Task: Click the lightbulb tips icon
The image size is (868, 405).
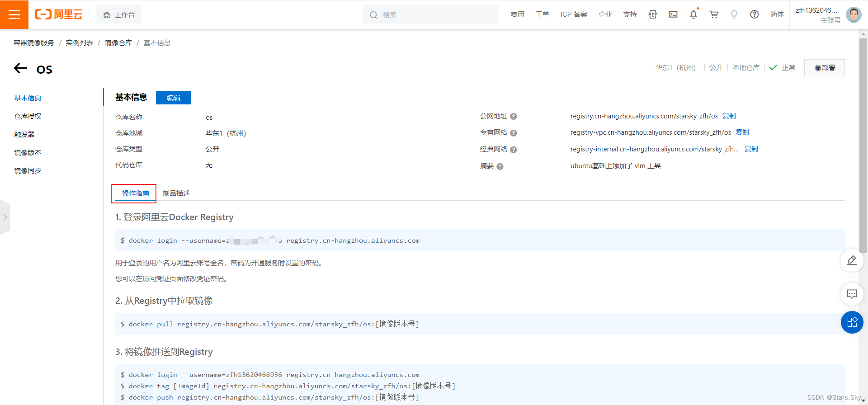Action: 734,14
